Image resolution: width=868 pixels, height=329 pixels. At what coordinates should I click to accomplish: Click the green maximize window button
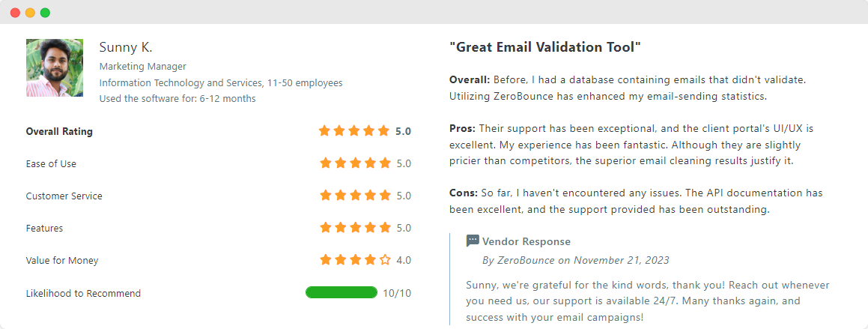click(45, 13)
